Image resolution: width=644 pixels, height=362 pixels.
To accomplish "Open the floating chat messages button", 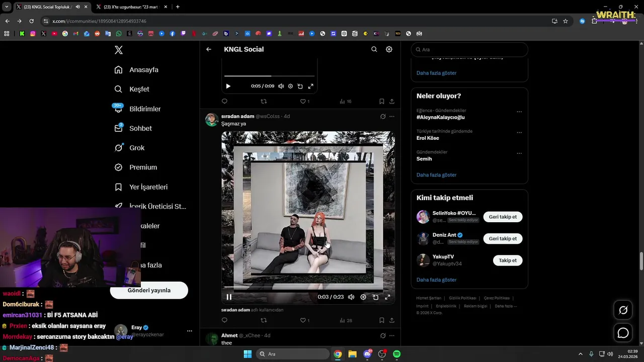I will tap(623, 333).
